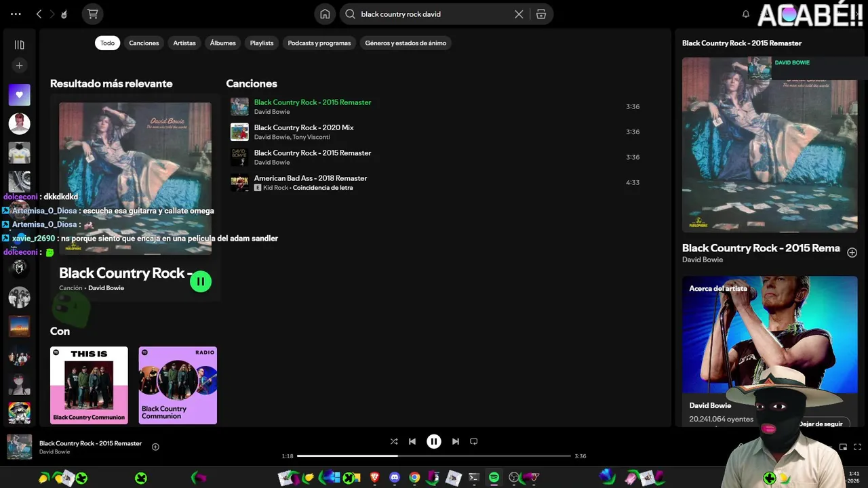Open right panel header Black Country Rock title
This screenshot has height=488, width=868.
[742, 43]
